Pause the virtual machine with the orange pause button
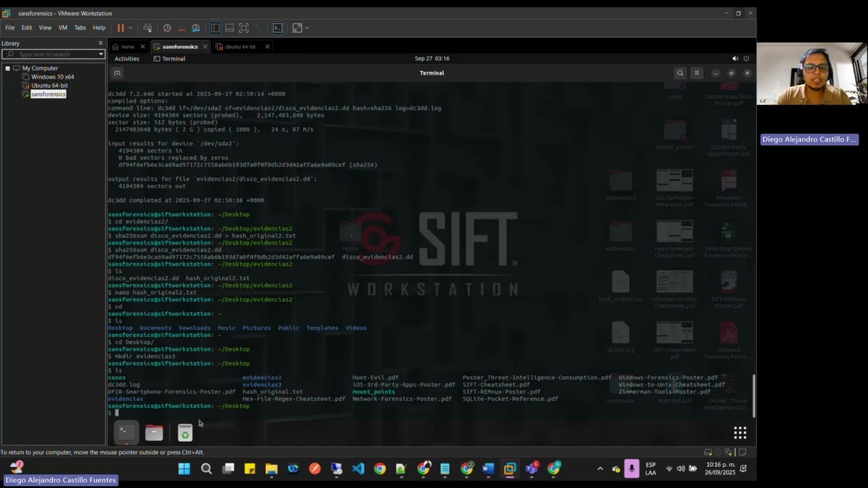 [121, 28]
